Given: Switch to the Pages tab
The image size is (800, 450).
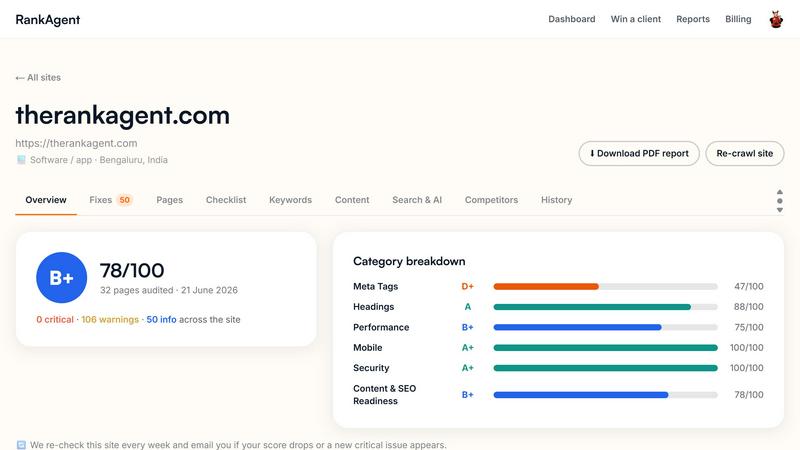Looking at the screenshot, I should [x=169, y=200].
